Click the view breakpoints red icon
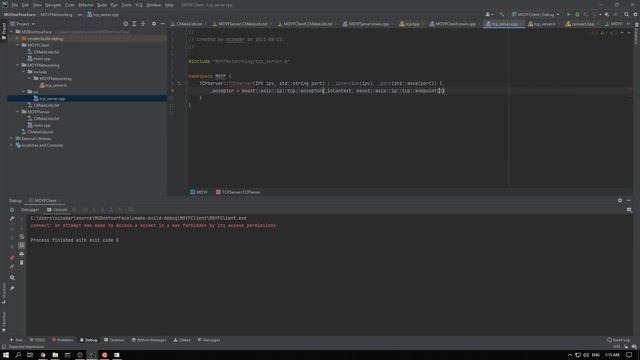The width and height of the screenshot is (640, 360). 12,258
